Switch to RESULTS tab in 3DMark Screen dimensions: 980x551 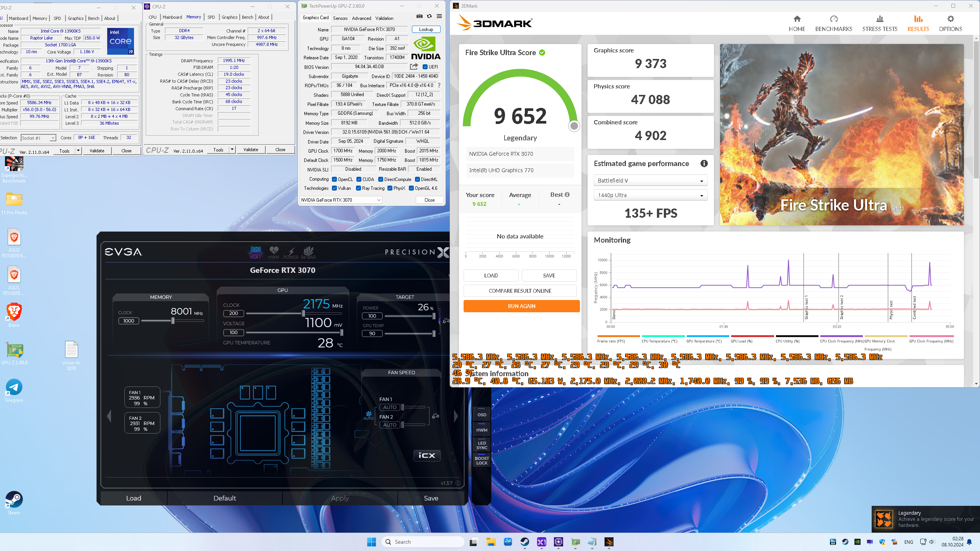pyautogui.click(x=918, y=23)
